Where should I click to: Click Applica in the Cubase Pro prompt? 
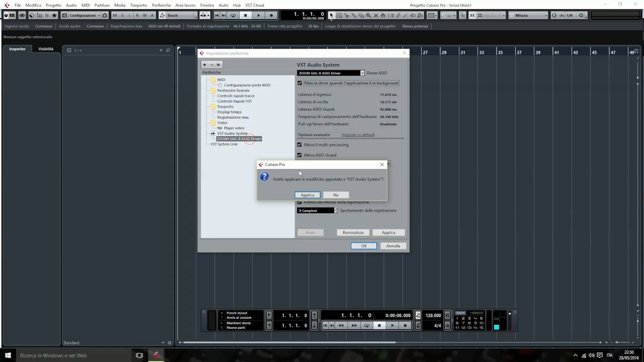[x=307, y=195]
